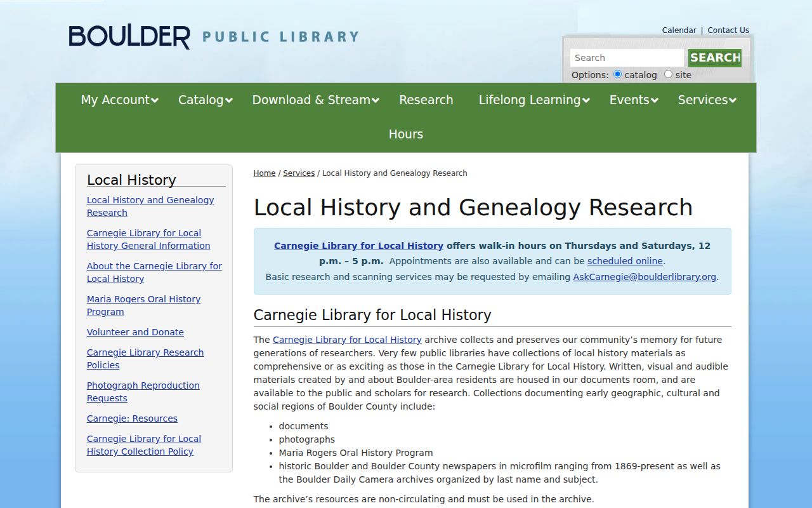
Task: Expand the Catalog menu
Action: click(x=205, y=100)
